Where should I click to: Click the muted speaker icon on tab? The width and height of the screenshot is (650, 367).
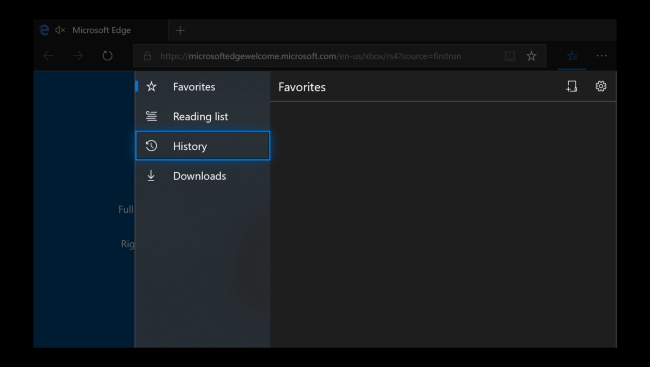click(60, 30)
